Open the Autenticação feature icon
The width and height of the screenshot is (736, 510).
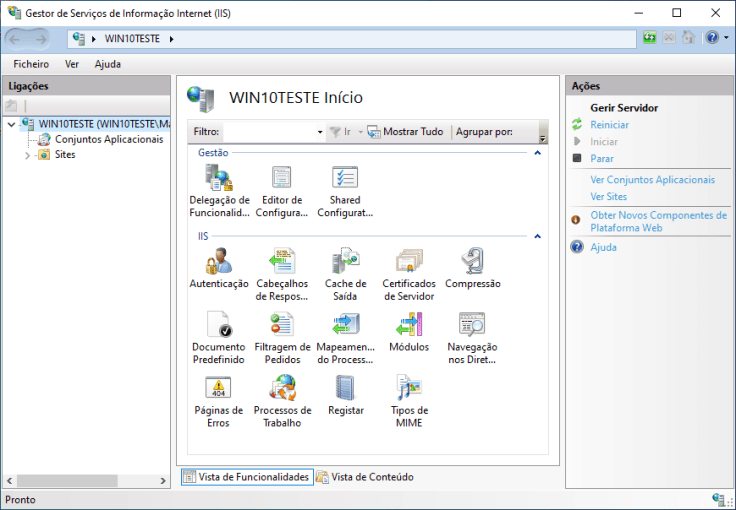pos(218,263)
